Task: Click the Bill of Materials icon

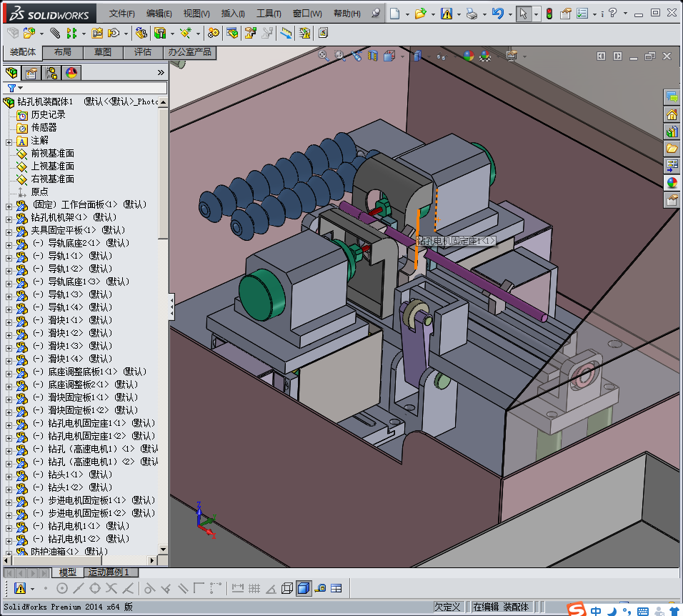Action: [x=232, y=33]
